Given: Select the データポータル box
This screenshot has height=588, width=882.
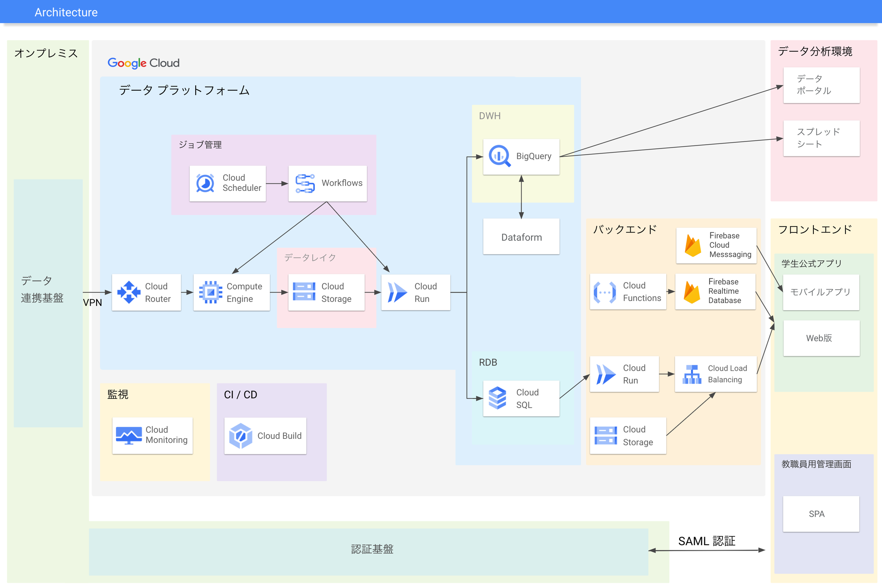Looking at the screenshot, I should 821,85.
